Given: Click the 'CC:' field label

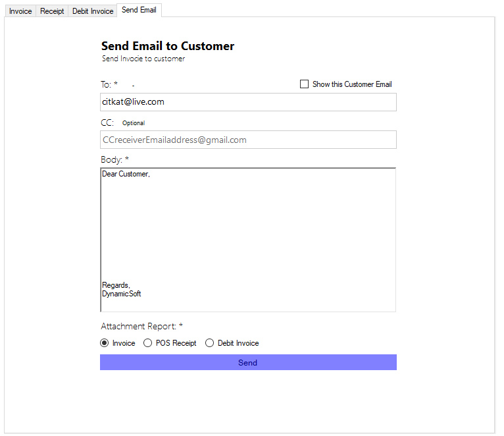Looking at the screenshot, I should [107, 123].
